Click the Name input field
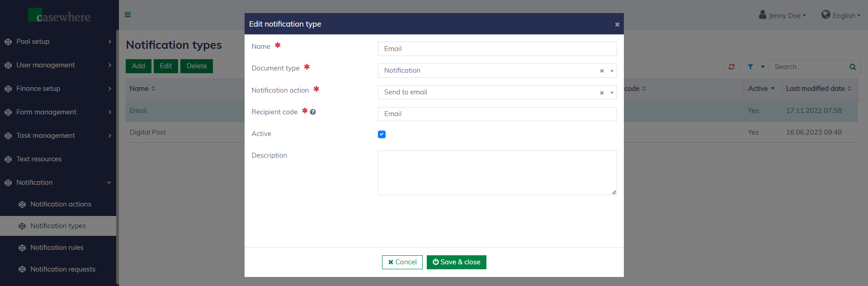Image resolution: width=868 pixels, height=286 pixels. [497, 49]
